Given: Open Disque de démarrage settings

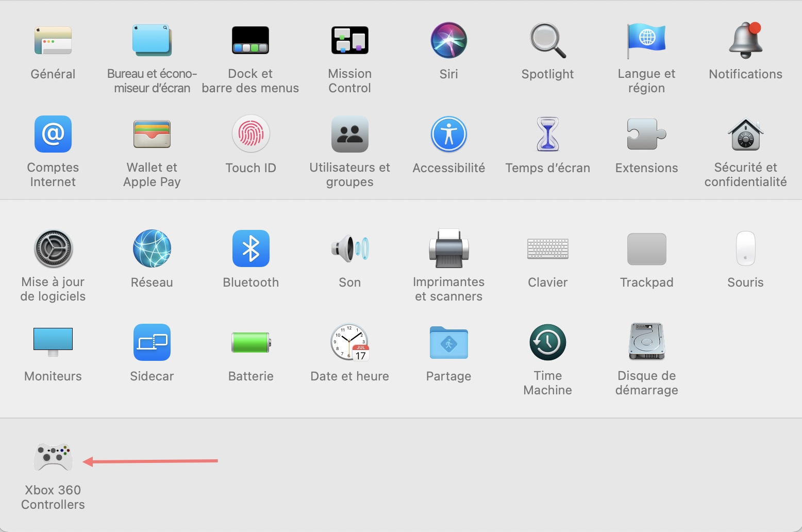Looking at the screenshot, I should point(647,341).
